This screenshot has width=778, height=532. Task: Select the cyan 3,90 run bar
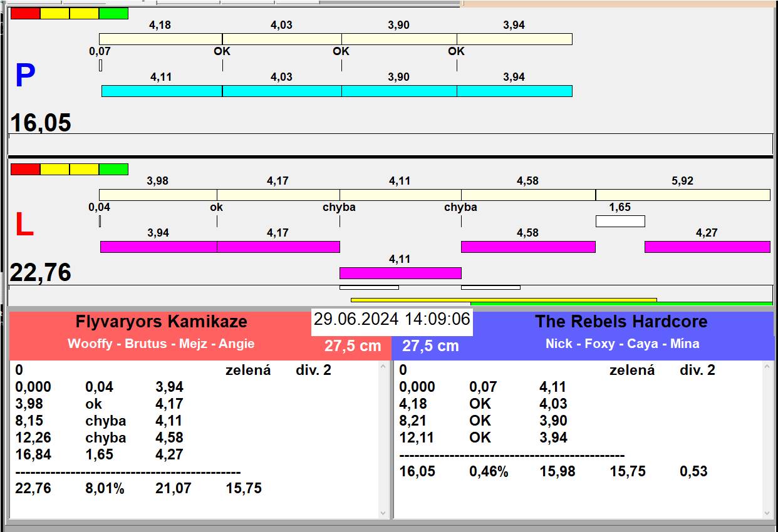tap(399, 91)
